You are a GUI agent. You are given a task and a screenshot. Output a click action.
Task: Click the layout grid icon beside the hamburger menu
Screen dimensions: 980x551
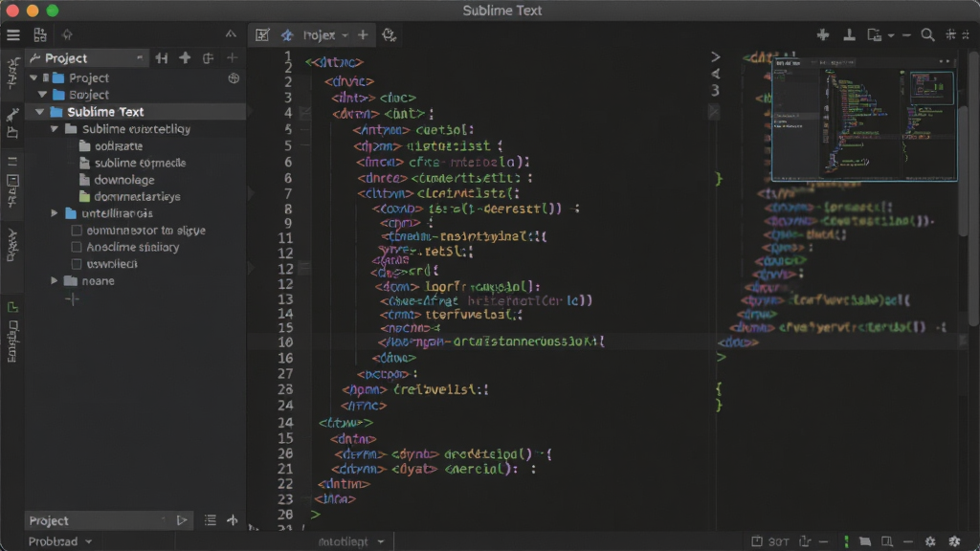coord(40,35)
